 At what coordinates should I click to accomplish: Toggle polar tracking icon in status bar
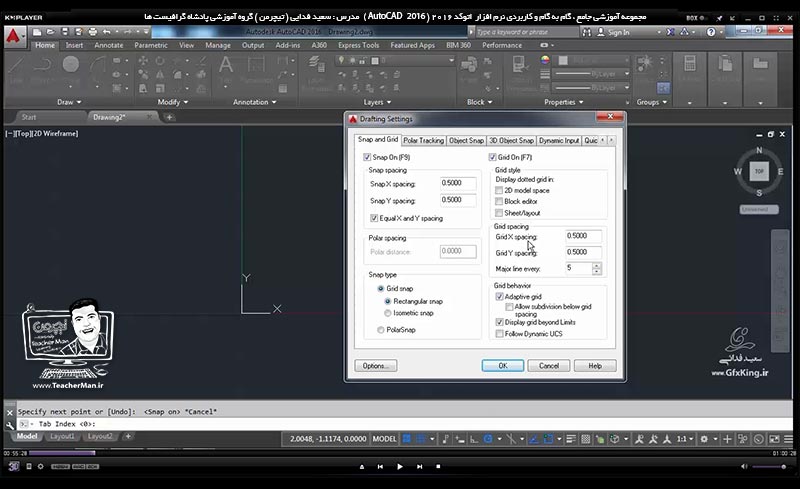(488, 439)
